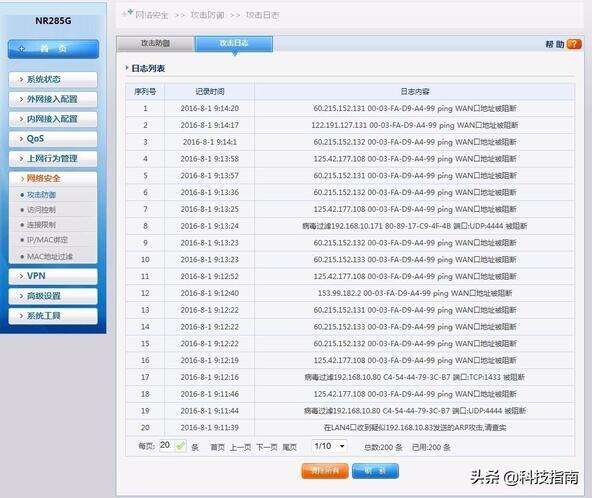Select log timestamp 2016-8-1 9:11:44
The image size is (592, 498).
(x=210, y=410)
